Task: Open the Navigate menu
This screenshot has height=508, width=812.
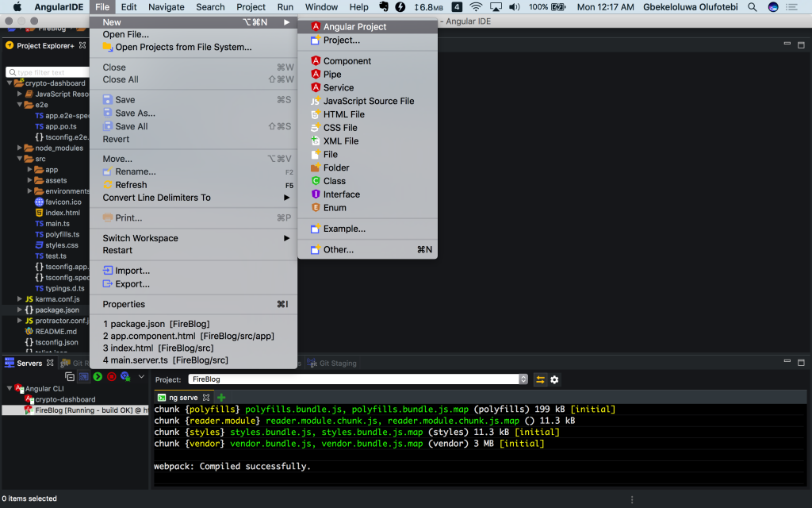Action: pos(167,6)
